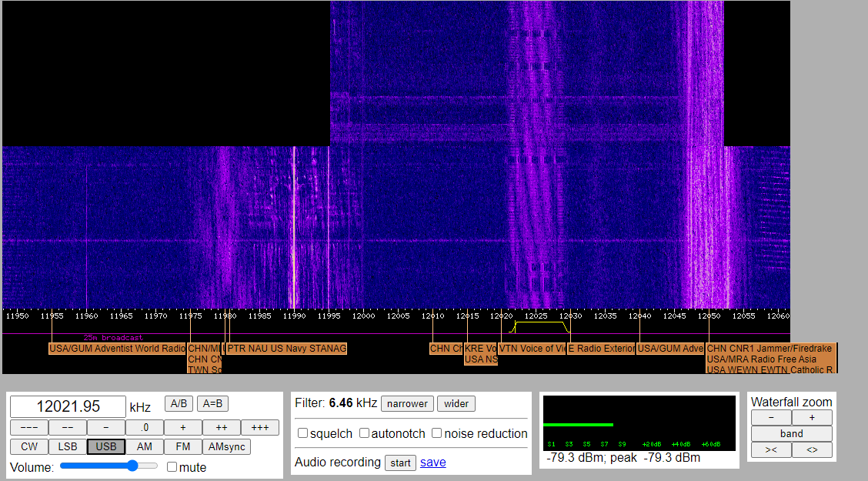Image resolution: width=868 pixels, height=481 pixels.
Task: Turn on noise reduction checkbox
Action: (x=437, y=433)
